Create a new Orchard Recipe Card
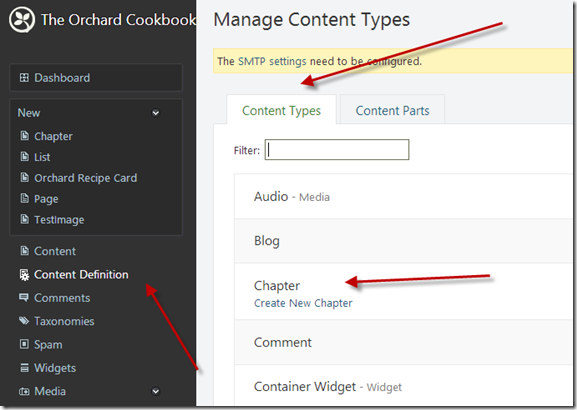 pyautogui.click(x=85, y=178)
